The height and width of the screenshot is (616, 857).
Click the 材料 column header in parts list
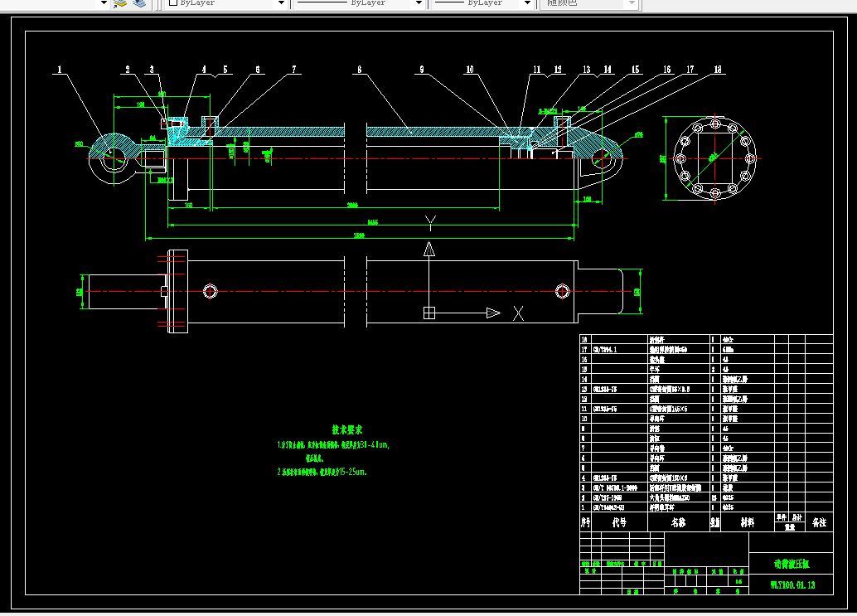point(747,522)
